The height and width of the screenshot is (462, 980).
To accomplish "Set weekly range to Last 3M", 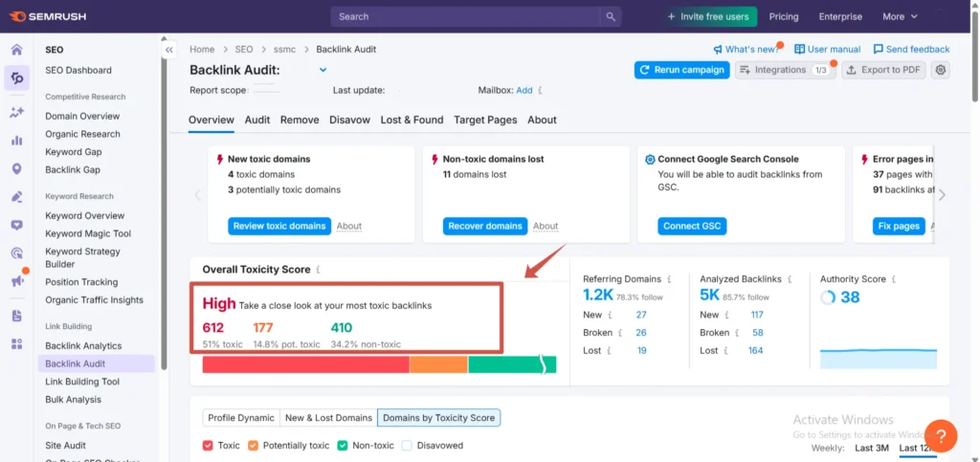I will coord(872,448).
